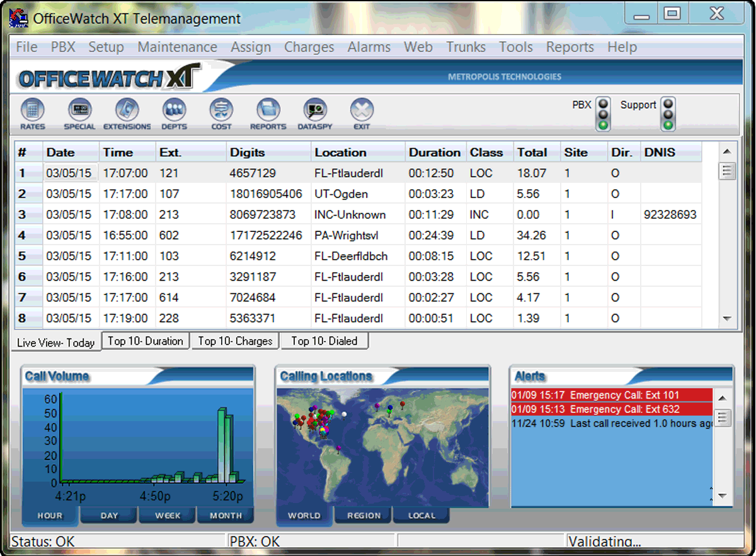
Task: Open the Rates calculator icon
Action: [x=32, y=110]
